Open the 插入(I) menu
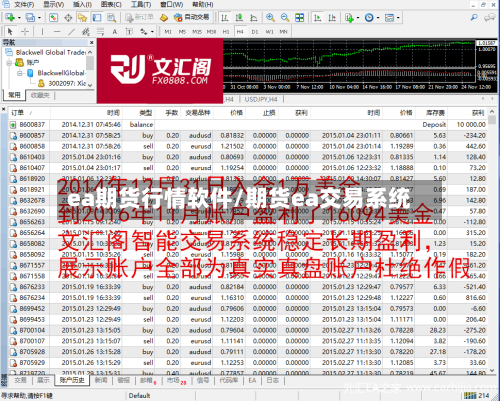Viewport: 500px width, 401px height. [82, 5]
